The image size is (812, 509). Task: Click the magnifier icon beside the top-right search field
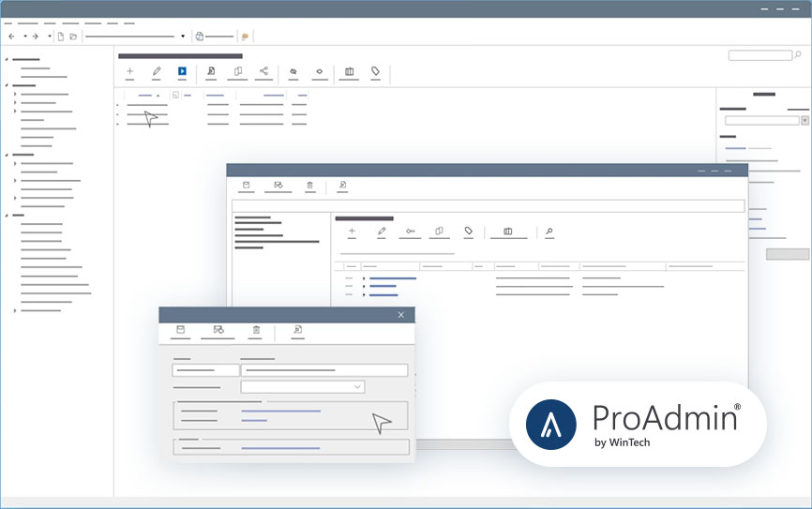pos(798,54)
